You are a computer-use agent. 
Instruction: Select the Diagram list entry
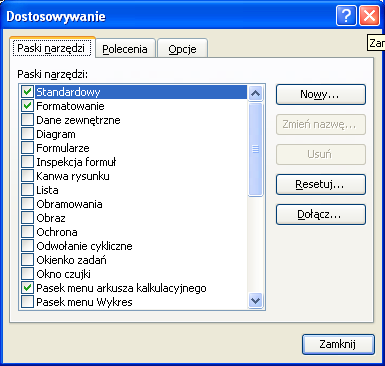pyautogui.click(x=56, y=134)
